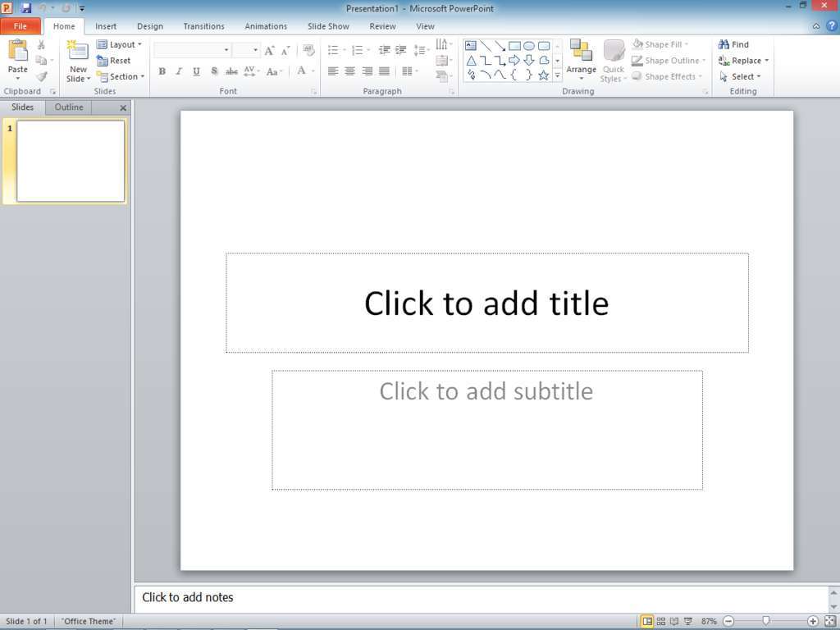Expand the shapes gallery More arrow
The width and height of the screenshot is (840, 630).
(x=557, y=75)
